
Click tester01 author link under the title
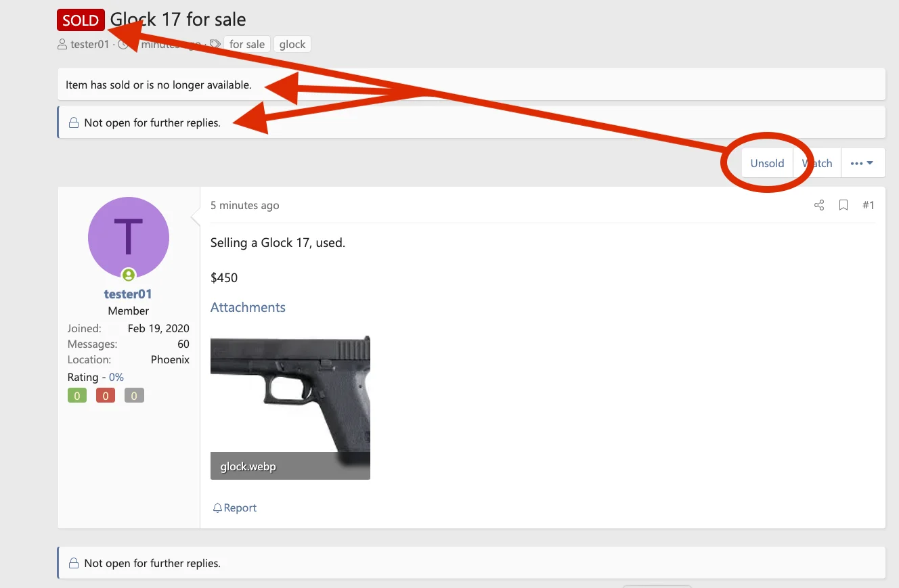pyautogui.click(x=90, y=44)
